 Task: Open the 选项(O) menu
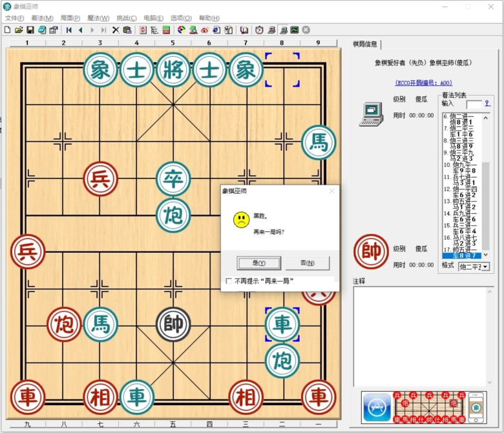pyautogui.click(x=181, y=18)
